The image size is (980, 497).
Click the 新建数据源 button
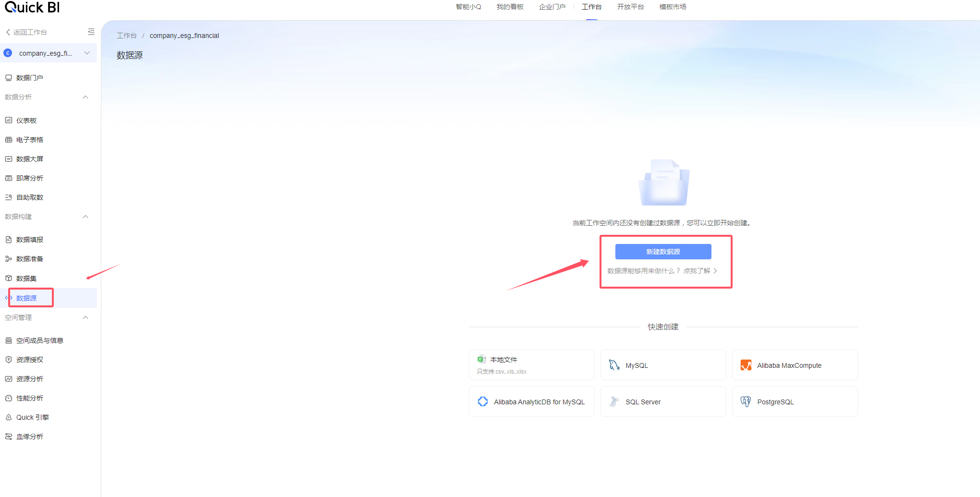[663, 252]
